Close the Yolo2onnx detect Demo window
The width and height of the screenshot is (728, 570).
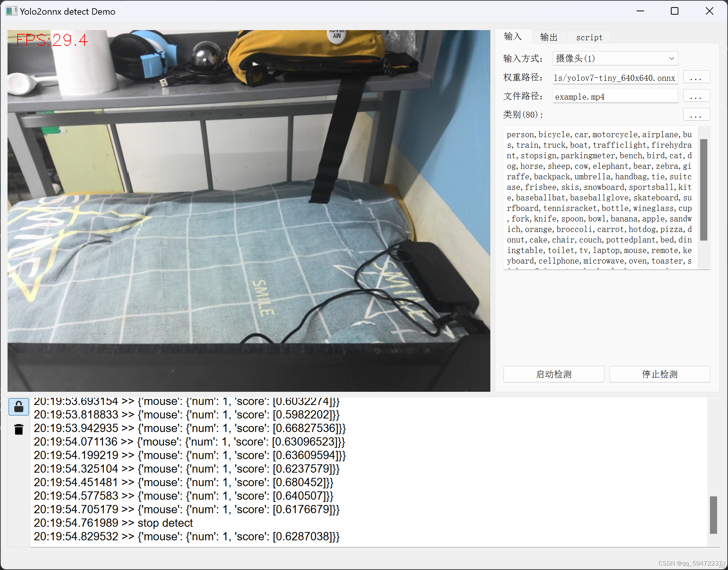pos(709,11)
